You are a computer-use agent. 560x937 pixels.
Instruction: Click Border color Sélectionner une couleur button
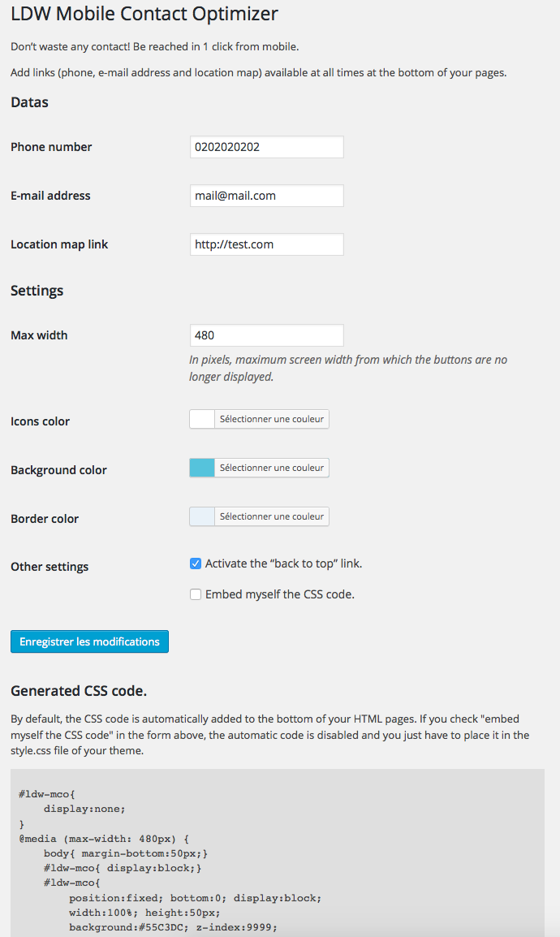[272, 516]
